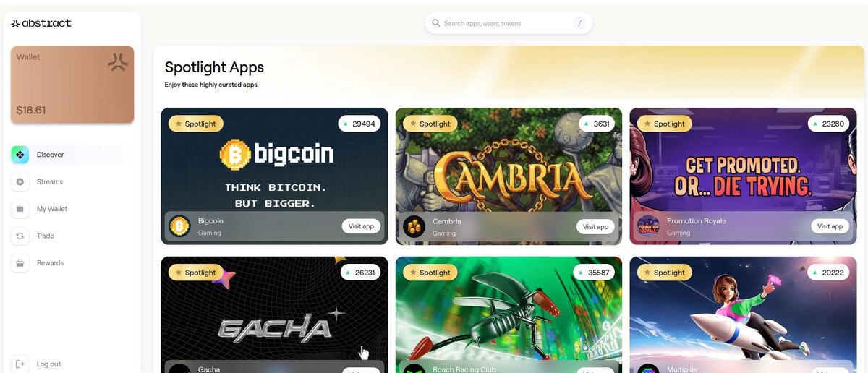Click the Promotion Royale app icon
The image size is (868, 373).
point(648,226)
